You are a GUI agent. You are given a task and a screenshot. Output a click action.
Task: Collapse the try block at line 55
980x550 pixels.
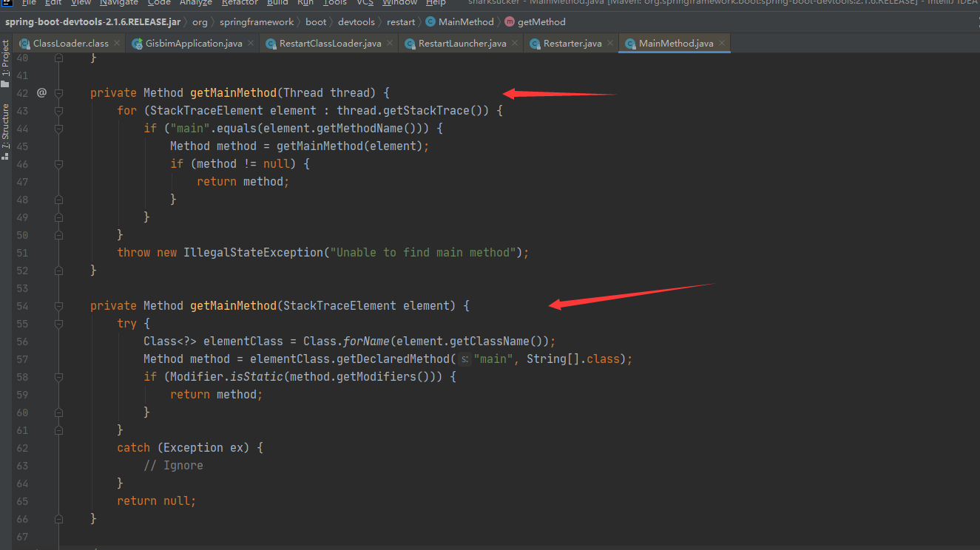click(58, 323)
